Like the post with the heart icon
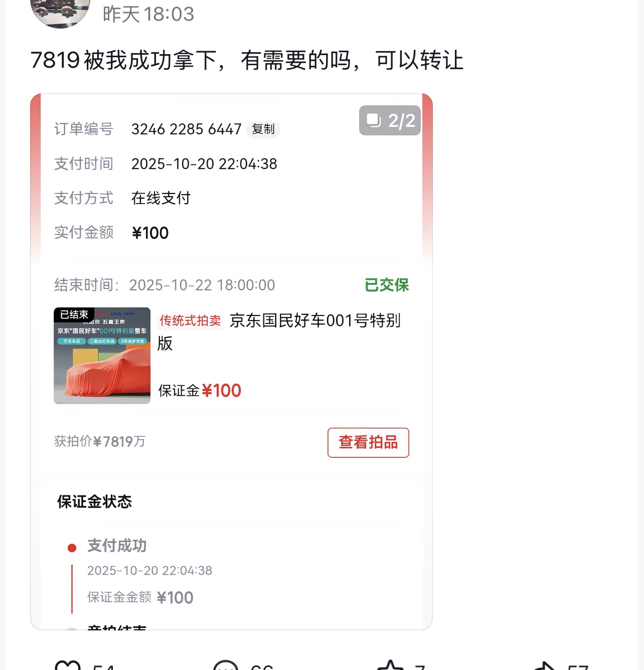 (68, 666)
